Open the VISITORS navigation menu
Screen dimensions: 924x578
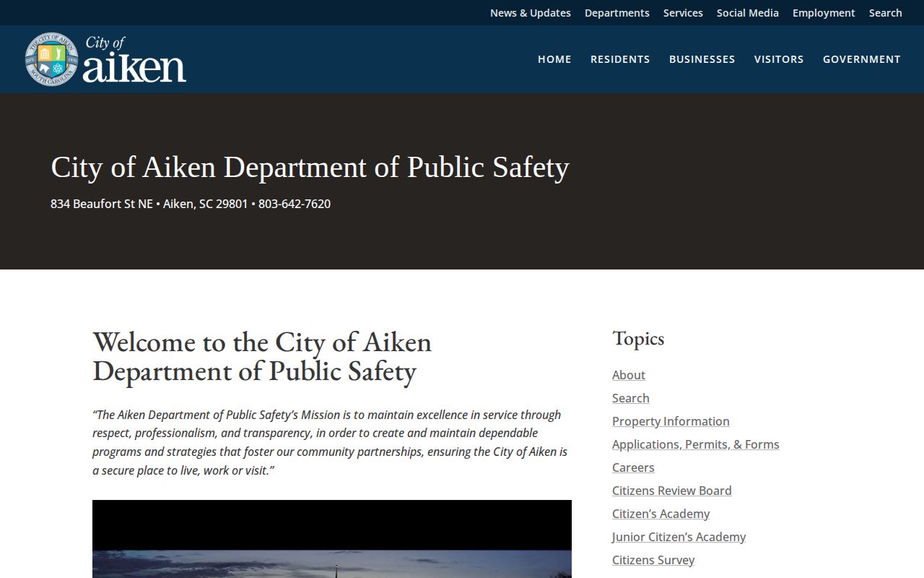[x=779, y=59]
